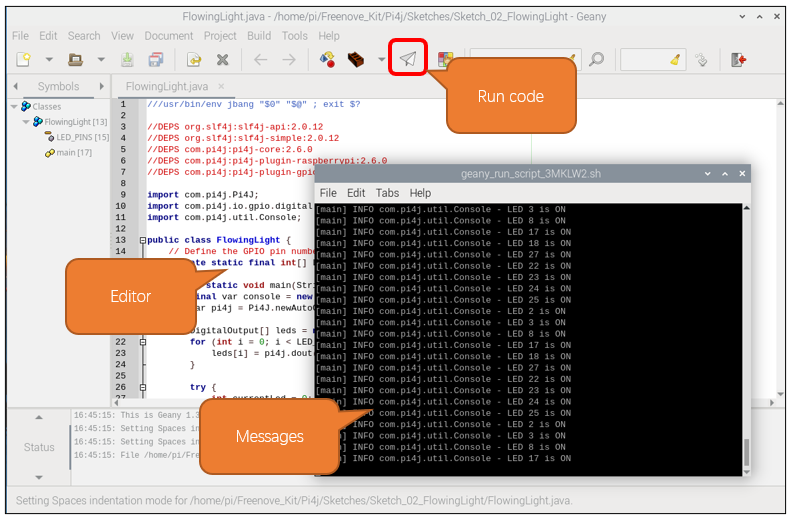Open the terminal window's Tabs menu

[387, 193]
